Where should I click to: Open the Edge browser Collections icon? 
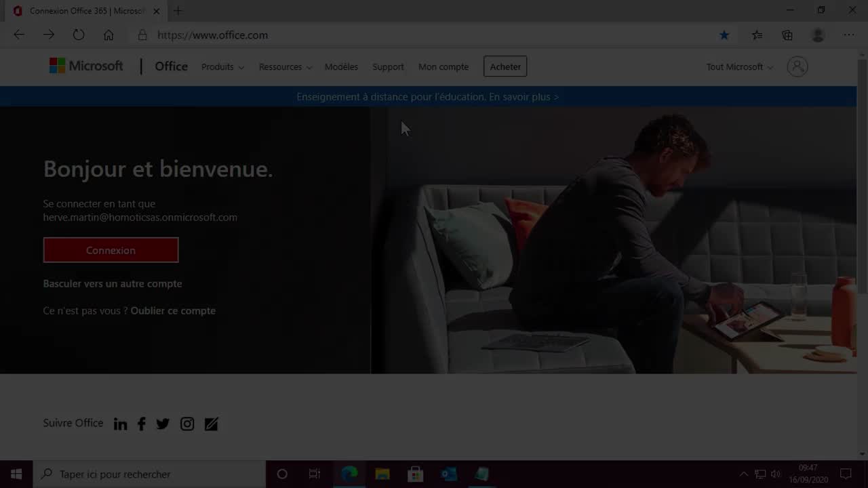tap(787, 35)
